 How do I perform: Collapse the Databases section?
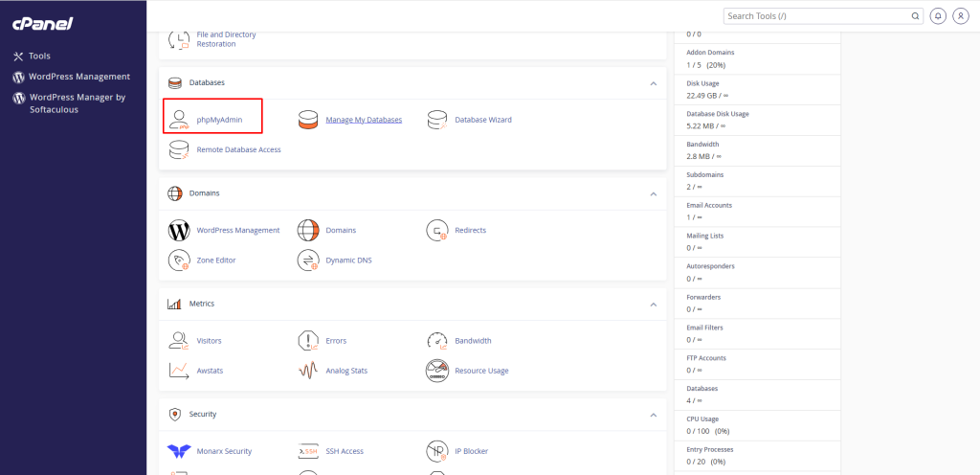click(x=654, y=83)
